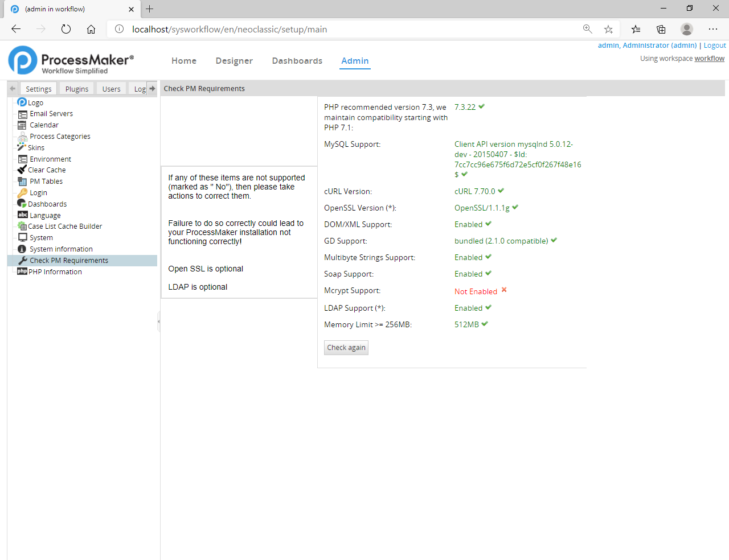View site information icon in address bar
The height and width of the screenshot is (560, 729).
pos(119,29)
